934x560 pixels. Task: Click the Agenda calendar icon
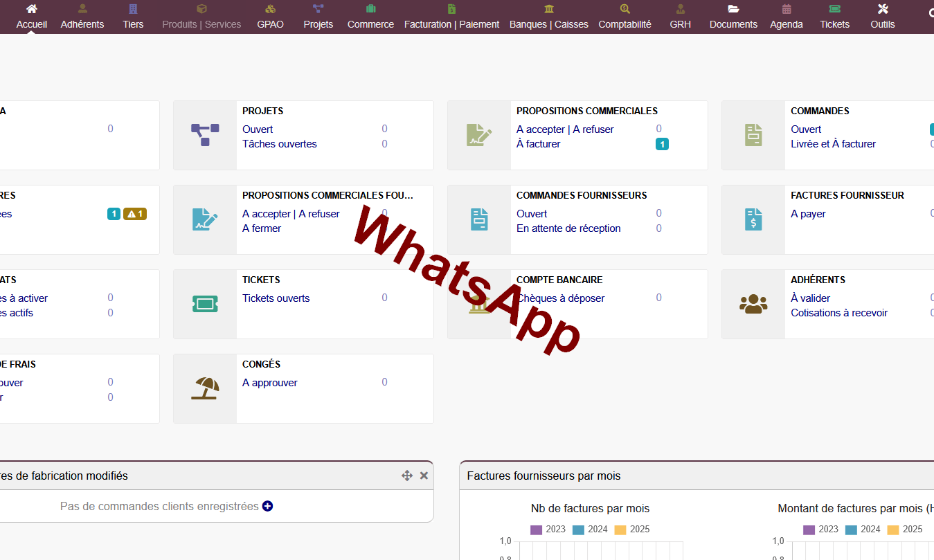point(787,9)
